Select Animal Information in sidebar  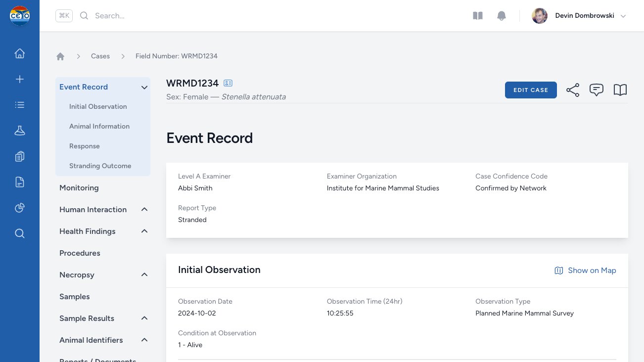pyautogui.click(x=99, y=127)
